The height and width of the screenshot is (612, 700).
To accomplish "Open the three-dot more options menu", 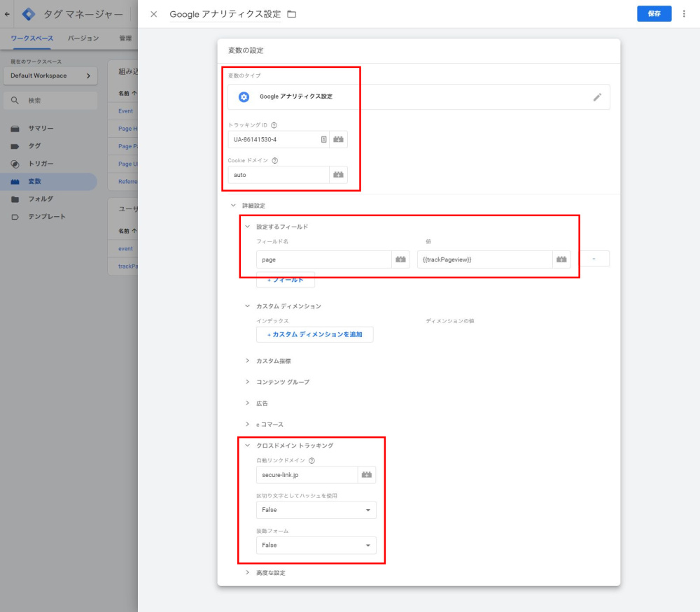I will click(684, 14).
